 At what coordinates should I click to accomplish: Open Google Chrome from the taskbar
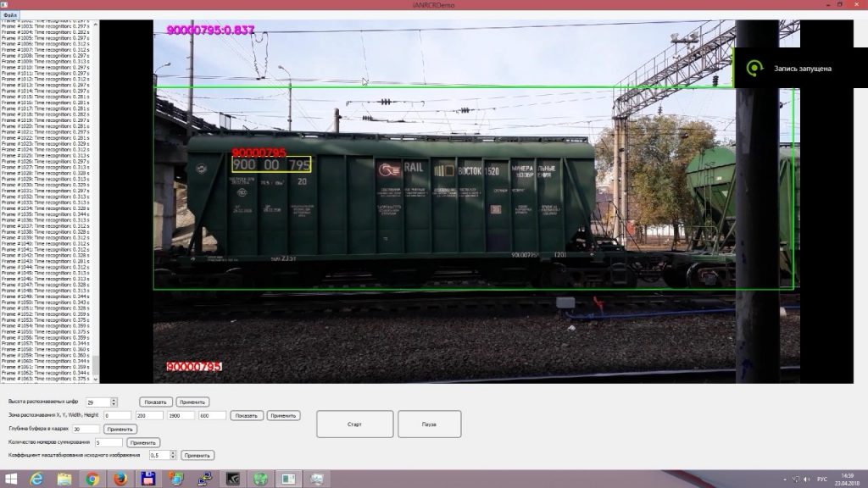(92, 479)
